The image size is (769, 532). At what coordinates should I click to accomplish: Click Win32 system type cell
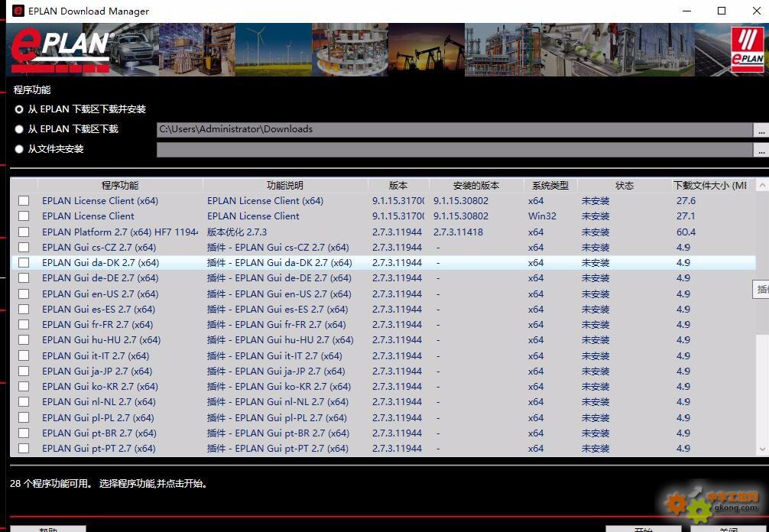542,216
